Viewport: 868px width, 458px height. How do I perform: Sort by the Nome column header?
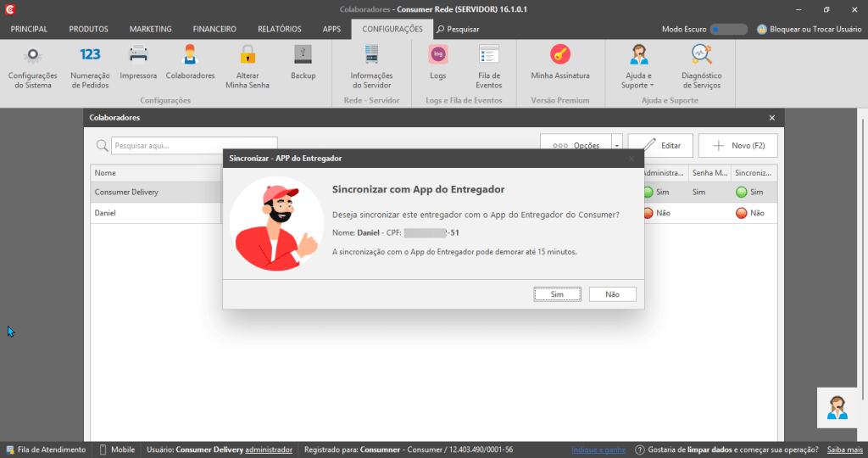point(156,173)
